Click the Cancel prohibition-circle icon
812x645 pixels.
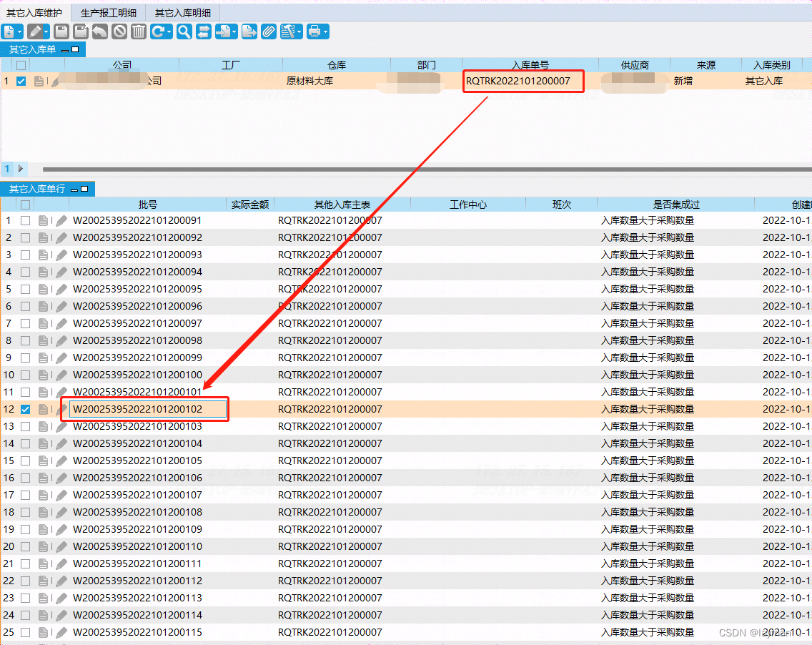coord(119,31)
